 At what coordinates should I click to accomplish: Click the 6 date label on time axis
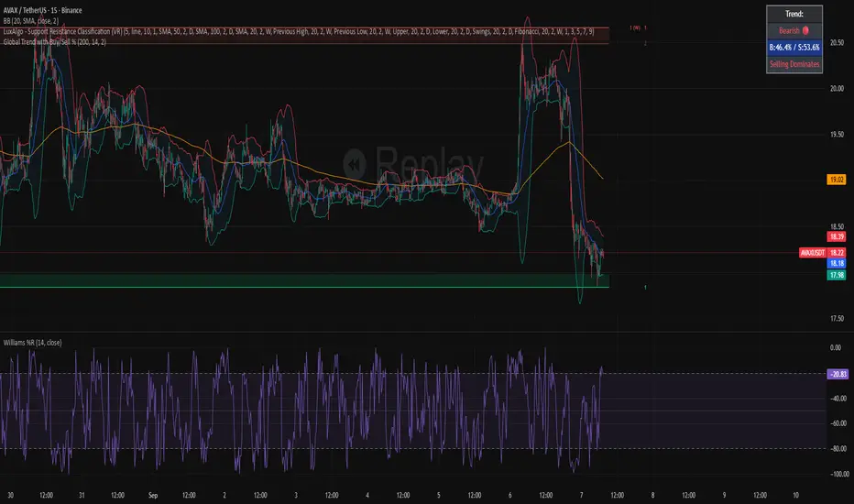[x=509, y=495]
